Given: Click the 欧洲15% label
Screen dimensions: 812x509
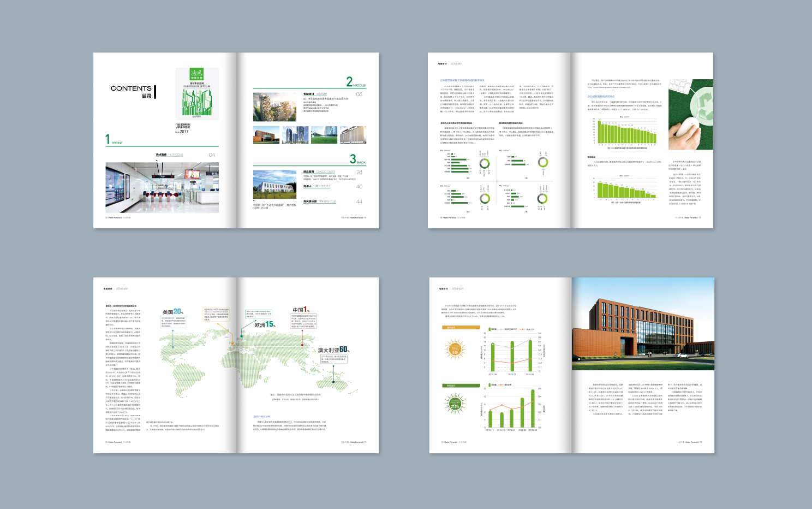Looking at the screenshot, I should pyautogui.click(x=265, y=324).
